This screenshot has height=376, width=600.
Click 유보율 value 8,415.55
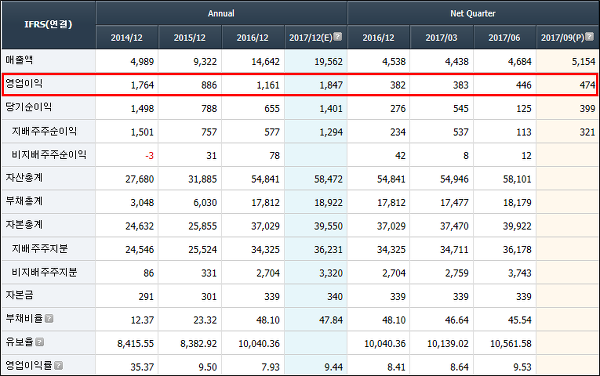click(x=135, y=343)
